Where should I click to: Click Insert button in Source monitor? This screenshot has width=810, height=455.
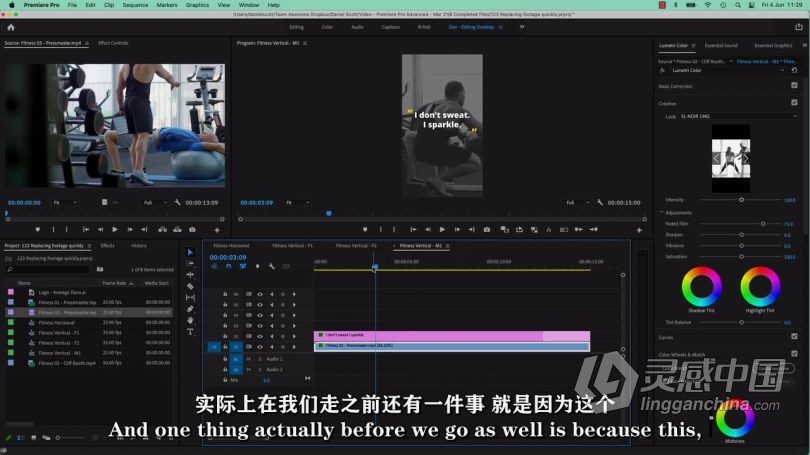tap(162, 229)
